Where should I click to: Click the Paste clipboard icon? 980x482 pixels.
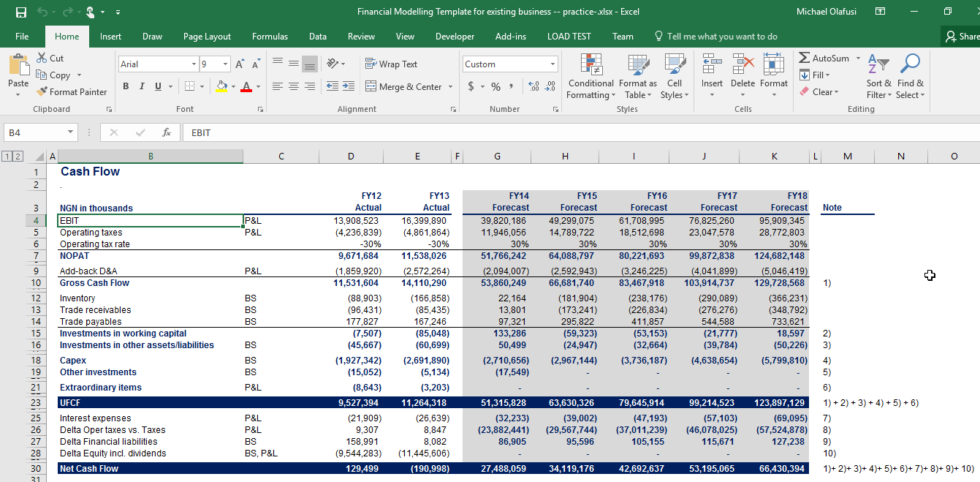tap(18, 64)
